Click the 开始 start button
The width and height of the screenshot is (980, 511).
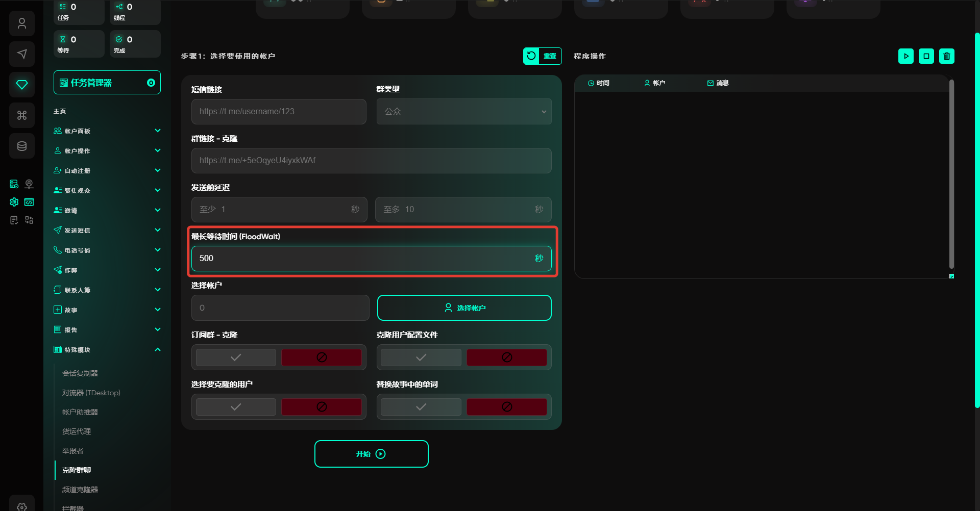371,454
